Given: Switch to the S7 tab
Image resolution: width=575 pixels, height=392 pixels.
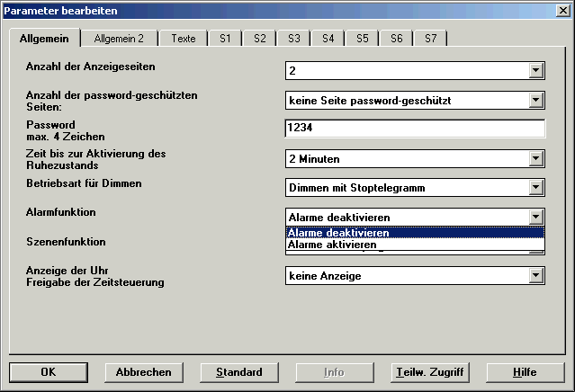Looking at the screenshot, I should click(430, 39).
